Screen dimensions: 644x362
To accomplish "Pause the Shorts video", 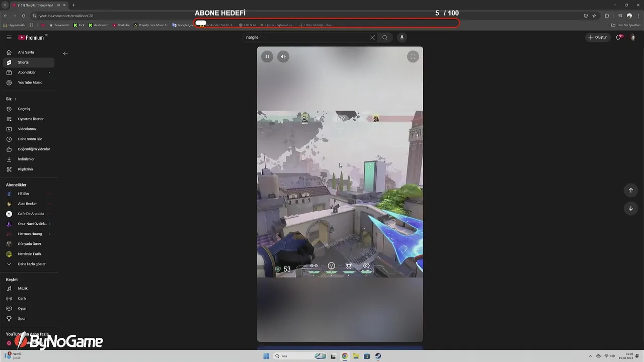I will pyautogui.click(x=267, y=57).
